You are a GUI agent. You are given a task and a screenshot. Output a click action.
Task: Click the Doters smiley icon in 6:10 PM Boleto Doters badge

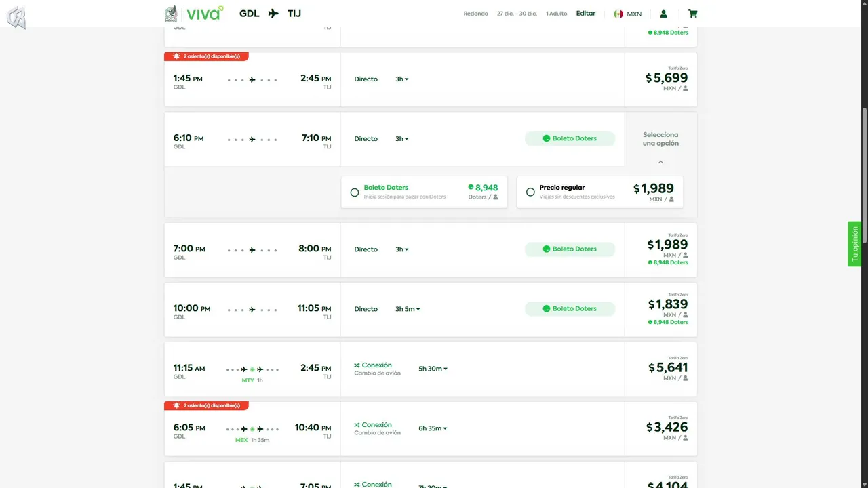(546, 138)
